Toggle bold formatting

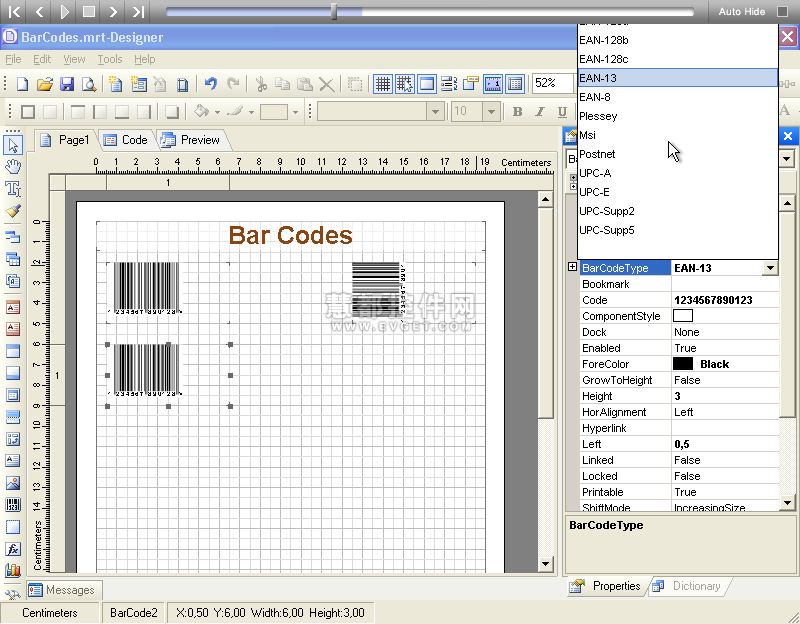point(517,111)
